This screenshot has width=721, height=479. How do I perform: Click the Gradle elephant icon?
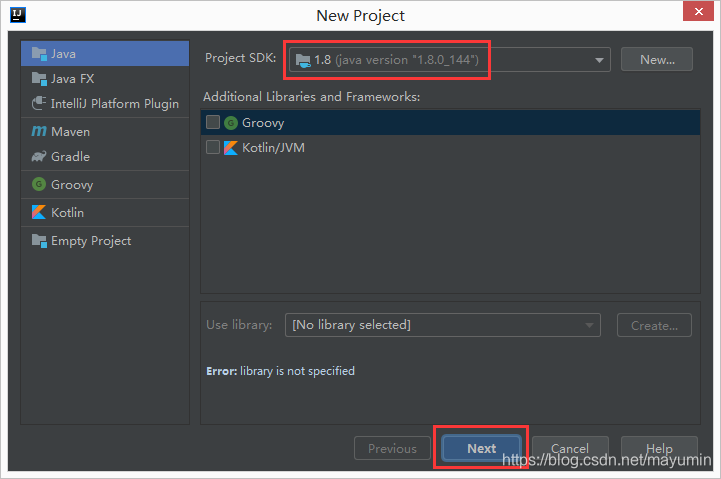point(39,156)
